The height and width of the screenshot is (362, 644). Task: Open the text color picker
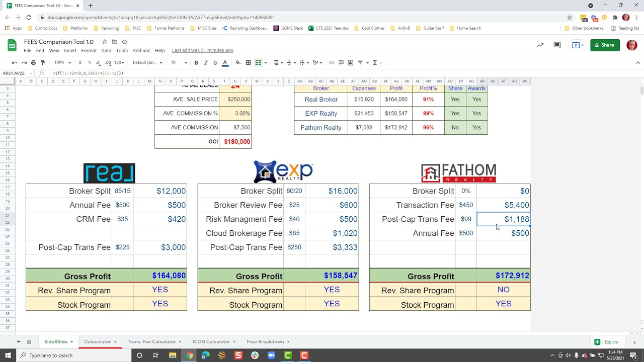pyautogui.click(x=225, y=63)
